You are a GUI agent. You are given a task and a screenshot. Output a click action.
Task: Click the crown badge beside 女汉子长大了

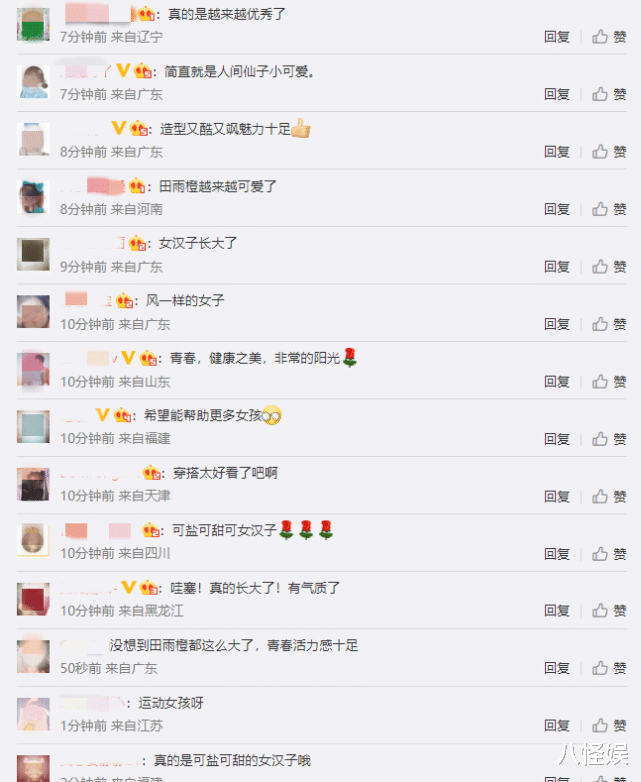coord(137,243)
